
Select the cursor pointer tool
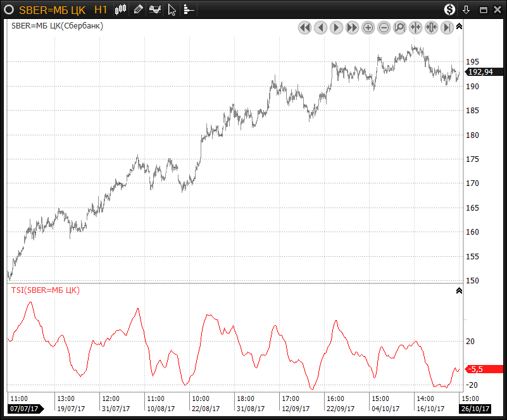[x=172, y=9]
